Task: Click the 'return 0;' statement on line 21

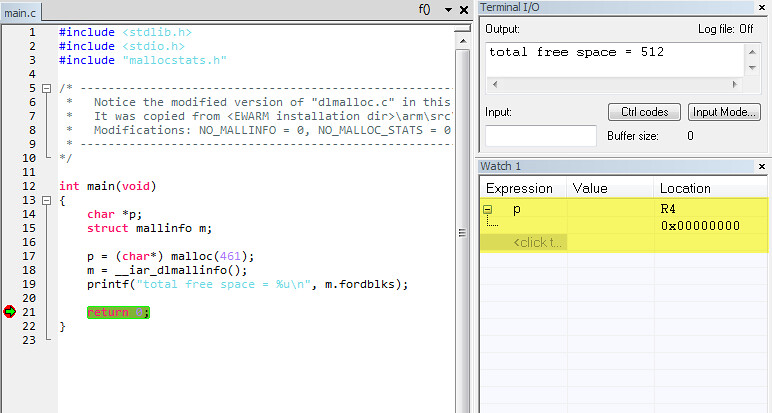Action: [118, 312]
